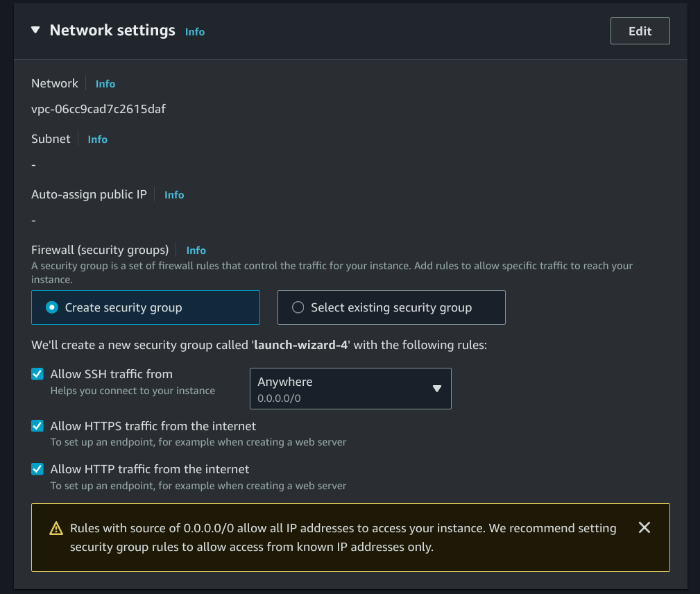Open Info link next to Network label
700x594 pixels.
coord(105,84)
